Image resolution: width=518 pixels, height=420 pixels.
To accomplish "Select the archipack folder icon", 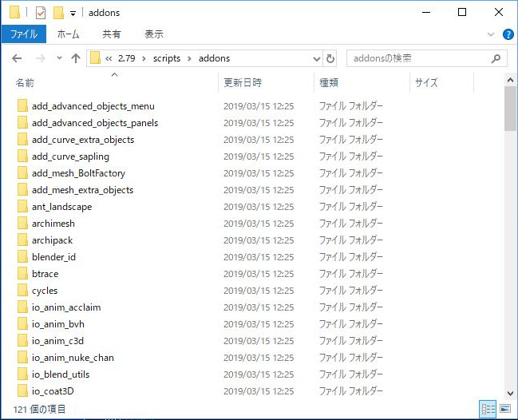I will [x=22, y=240].
